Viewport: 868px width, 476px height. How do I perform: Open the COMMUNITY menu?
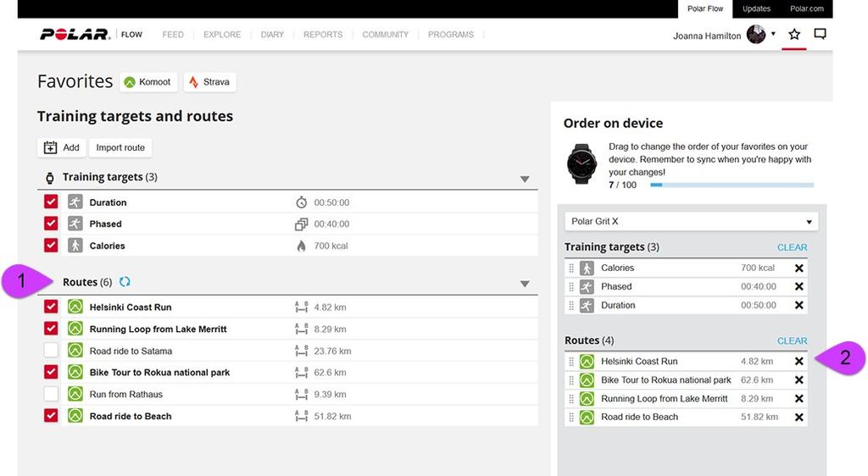(386, 34)
